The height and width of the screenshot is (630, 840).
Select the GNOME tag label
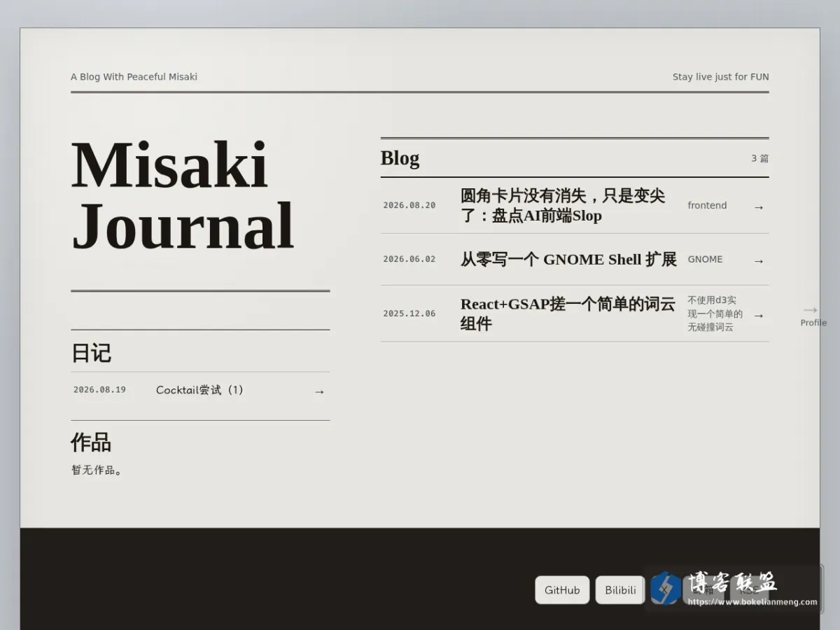point(705,259)
